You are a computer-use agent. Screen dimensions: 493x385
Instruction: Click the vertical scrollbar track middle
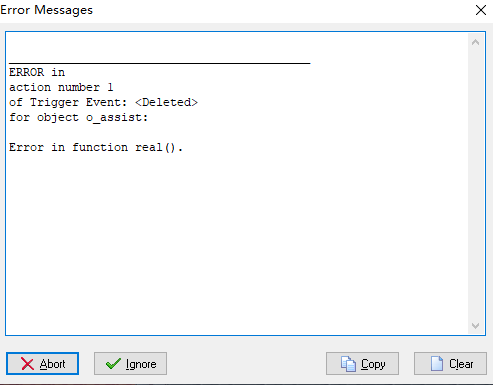[x=476, y=184]
